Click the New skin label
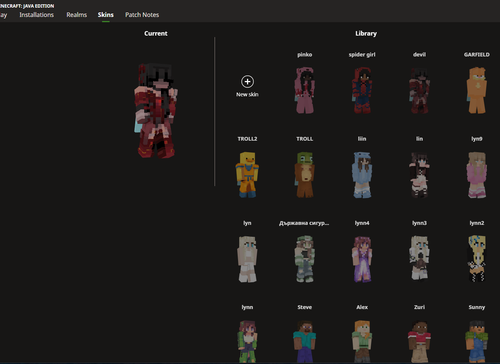This screenshot has width=500, height=364. 247,95
